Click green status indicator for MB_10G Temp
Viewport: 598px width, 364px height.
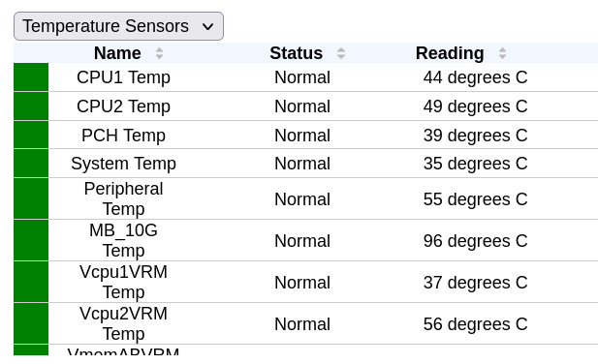[x=31, y=240]
